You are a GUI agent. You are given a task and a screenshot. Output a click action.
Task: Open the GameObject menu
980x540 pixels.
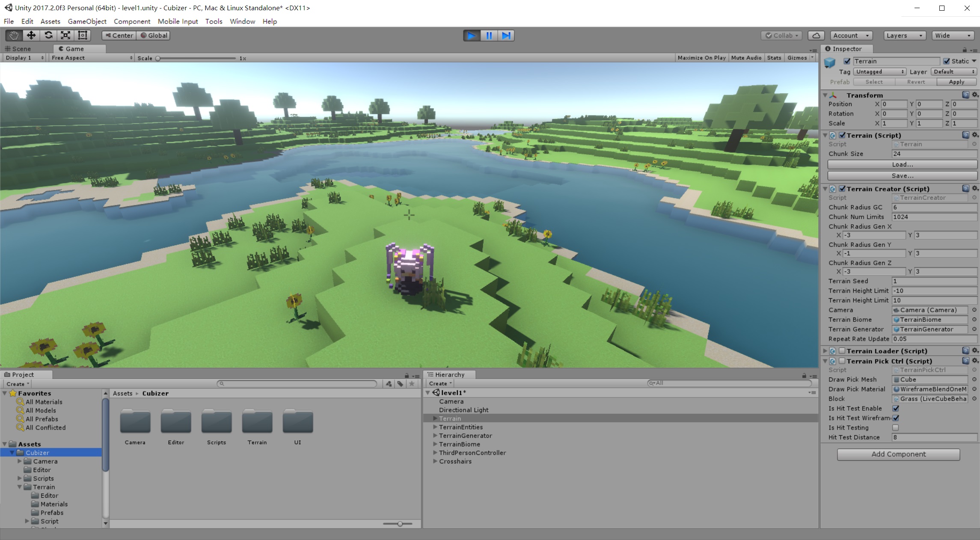[87, 21]
